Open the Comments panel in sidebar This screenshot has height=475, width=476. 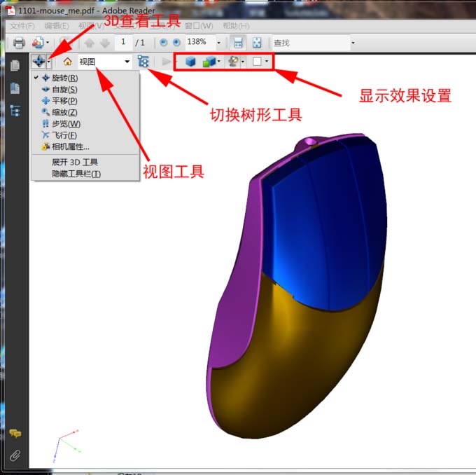coord(15,434)
